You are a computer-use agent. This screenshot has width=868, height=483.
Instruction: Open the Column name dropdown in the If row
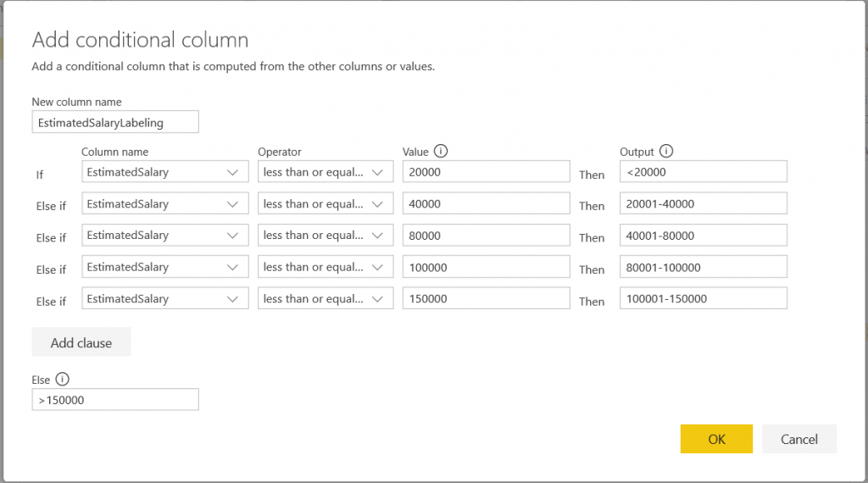165,172
